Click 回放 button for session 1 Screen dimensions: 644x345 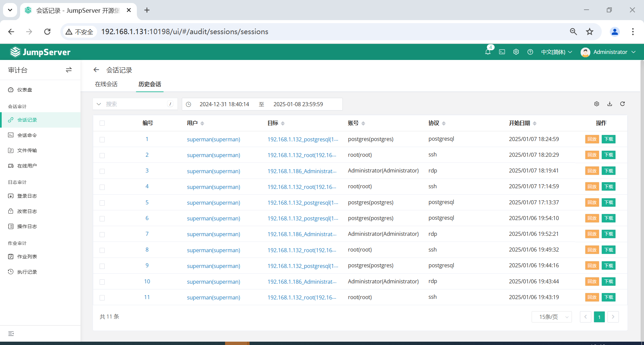click(592, 139)
